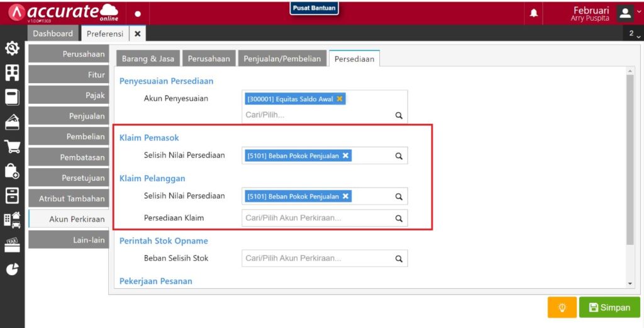This screenshot has width=644, height=328.
Task: Open the tax icon in the sidebar
Action: coord(12,244)
